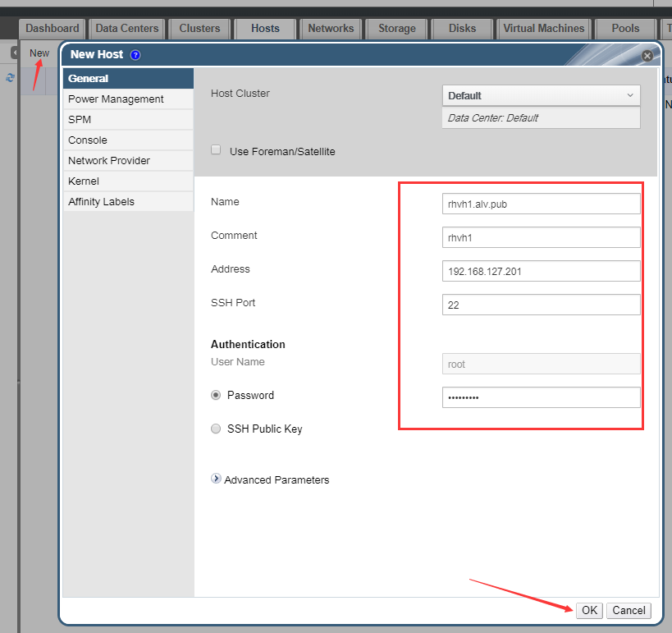
Task: Click the OK button
Action: tap(590, 610)
